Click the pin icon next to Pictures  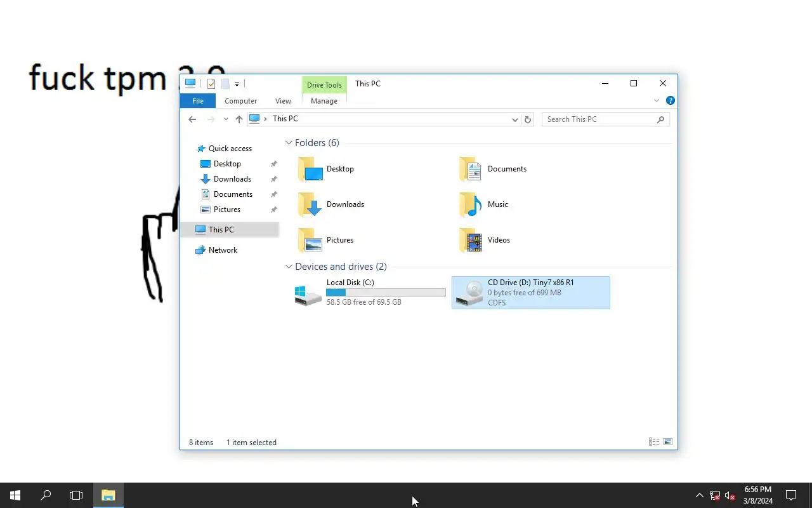point(274,210)
